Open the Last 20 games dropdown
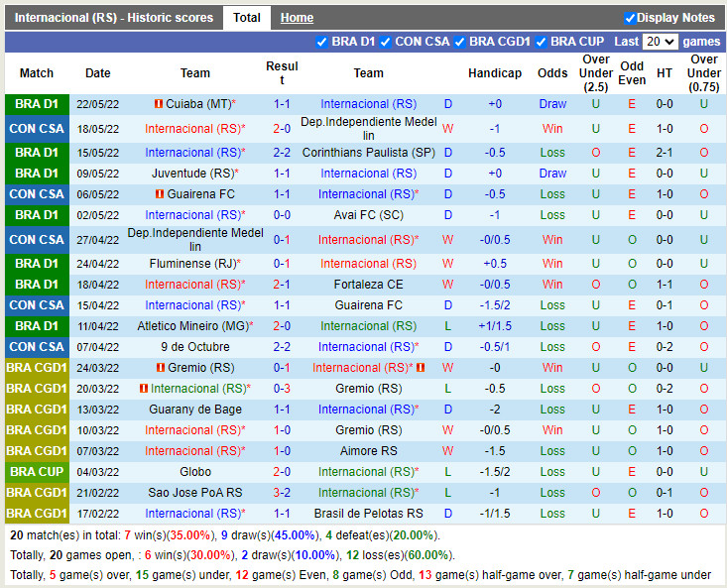Image resolution: width=727 pixels, height=588 pixels. (x=660, y=42)
